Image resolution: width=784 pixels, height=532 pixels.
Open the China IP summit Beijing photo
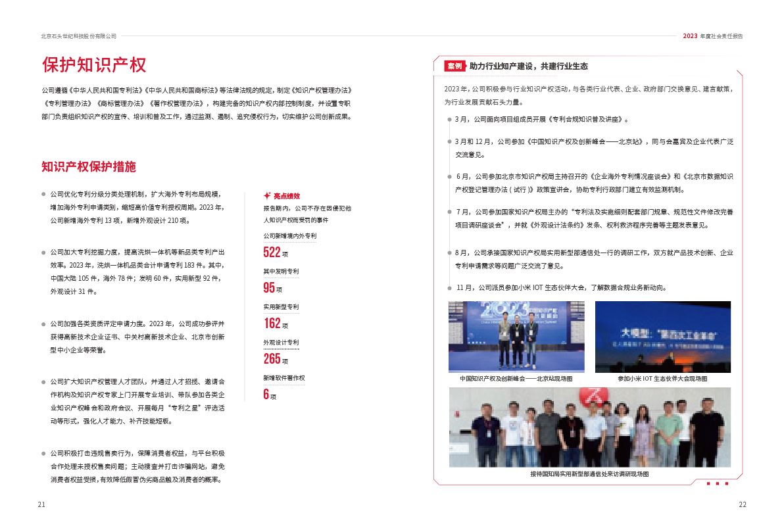pyautogui.click(x=516, y=337)
